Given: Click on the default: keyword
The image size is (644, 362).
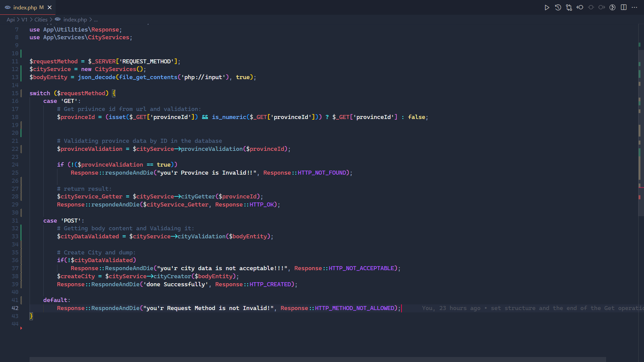Looking at the screenshot, I should 57,300.
